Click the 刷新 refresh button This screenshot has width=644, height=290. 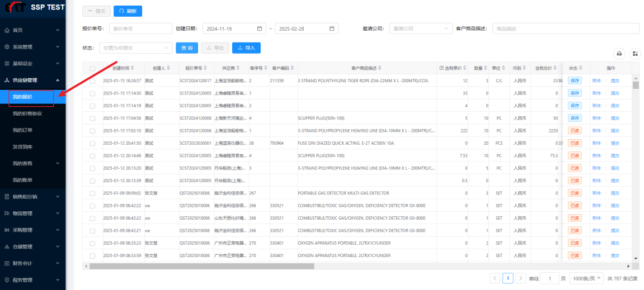pyautogui.click(x=128, y=11)
